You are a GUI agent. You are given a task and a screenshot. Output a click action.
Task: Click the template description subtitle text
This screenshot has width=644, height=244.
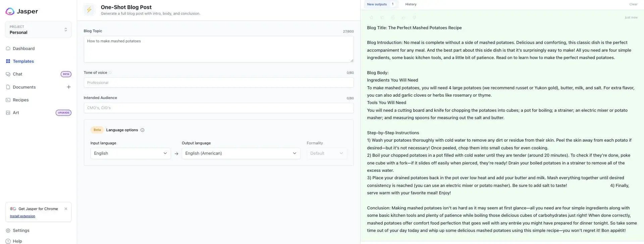tap(150, 14)
